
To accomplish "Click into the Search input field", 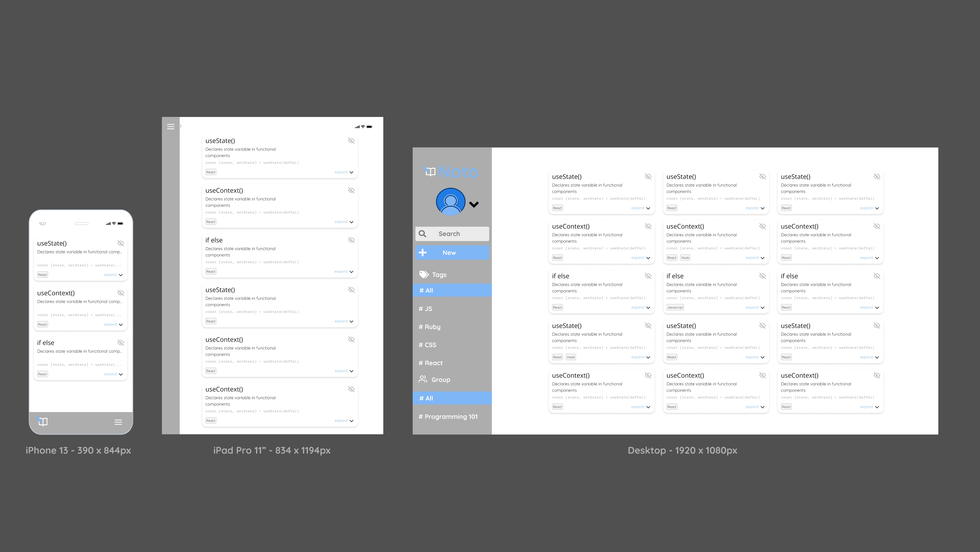I will [456, 234].
